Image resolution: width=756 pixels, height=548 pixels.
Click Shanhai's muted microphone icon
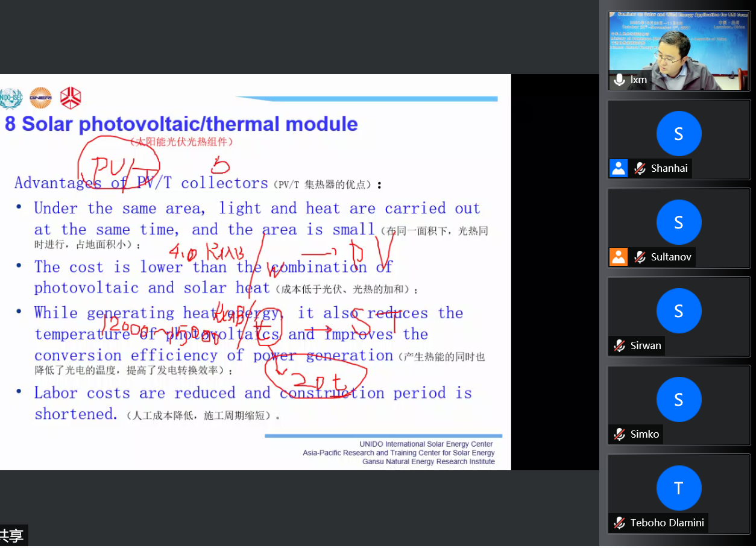(640, 168)
